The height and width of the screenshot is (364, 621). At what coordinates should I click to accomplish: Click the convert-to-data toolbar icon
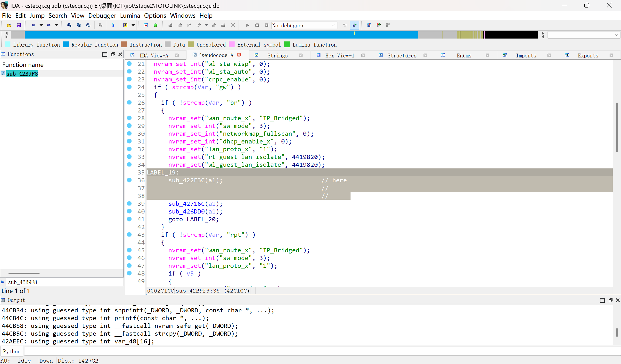[x=180, y=25]
